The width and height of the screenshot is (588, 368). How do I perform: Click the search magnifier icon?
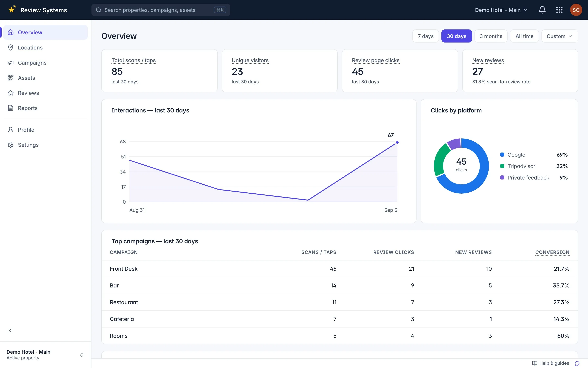(x=98, y=10)
